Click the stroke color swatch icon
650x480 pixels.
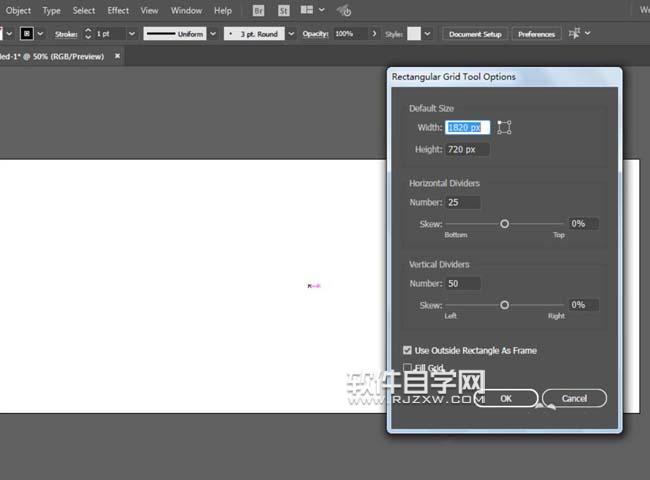pos(27,33)
